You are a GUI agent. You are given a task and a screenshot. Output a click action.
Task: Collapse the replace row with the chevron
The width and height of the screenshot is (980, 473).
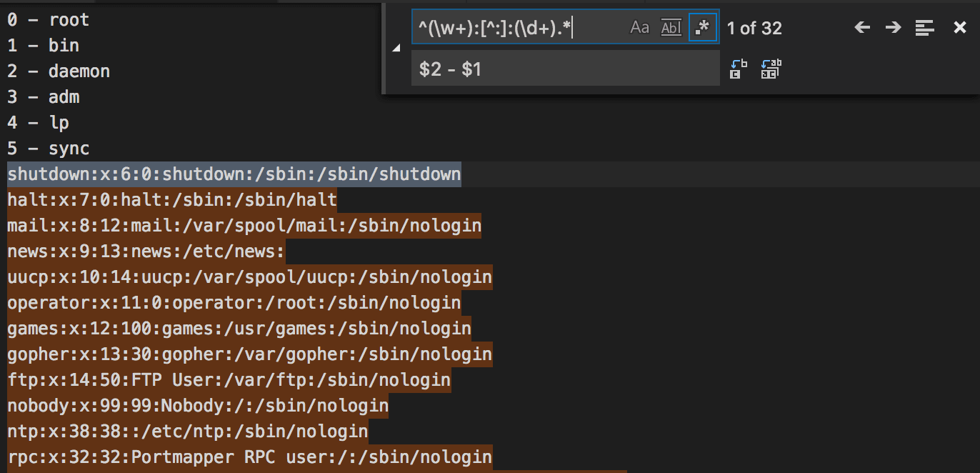[395, 49]
